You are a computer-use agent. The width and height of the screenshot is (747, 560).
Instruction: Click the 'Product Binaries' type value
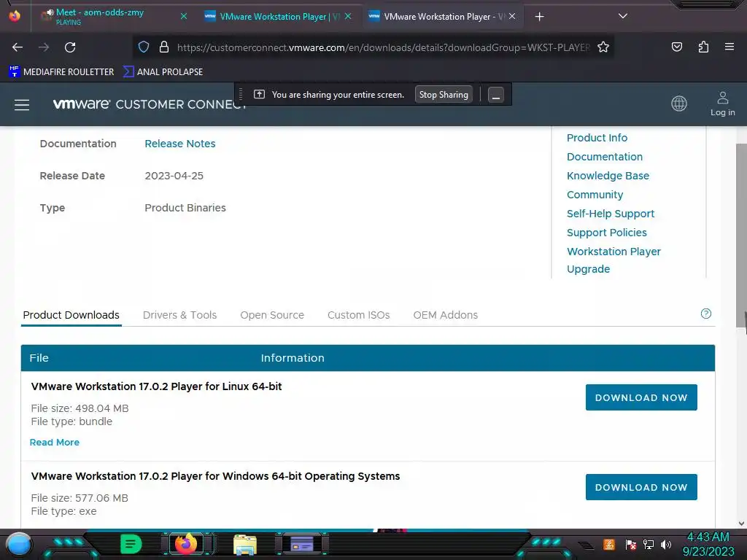(x=185, y=208)
